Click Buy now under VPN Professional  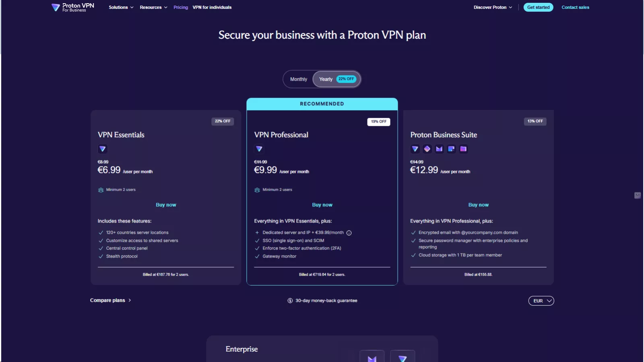tap(322, 204)
